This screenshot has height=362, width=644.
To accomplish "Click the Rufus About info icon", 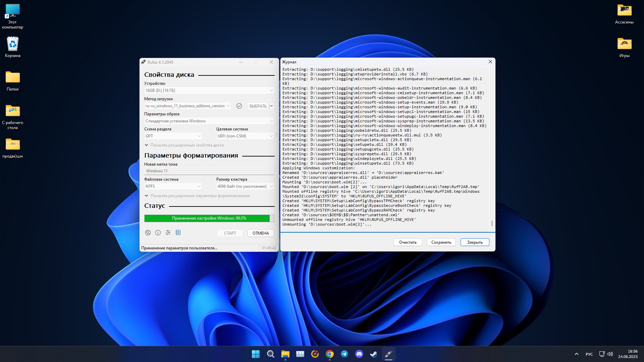I will click(158, 233).
